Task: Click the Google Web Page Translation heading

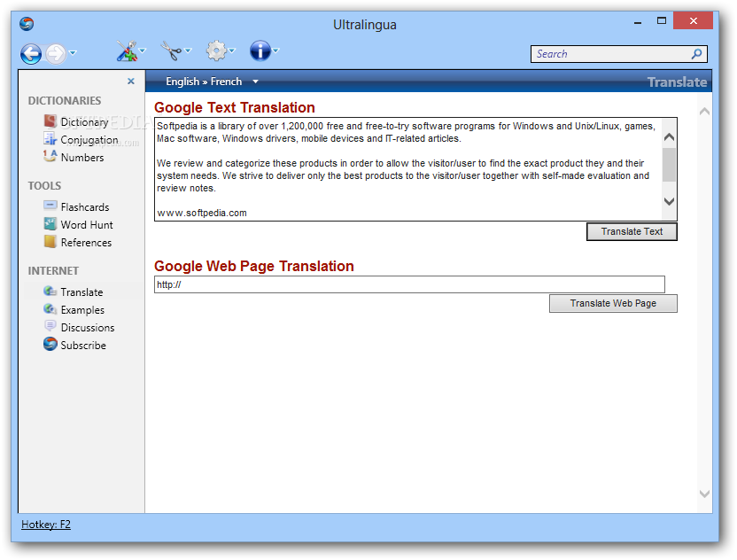Action: pos(254,267)
